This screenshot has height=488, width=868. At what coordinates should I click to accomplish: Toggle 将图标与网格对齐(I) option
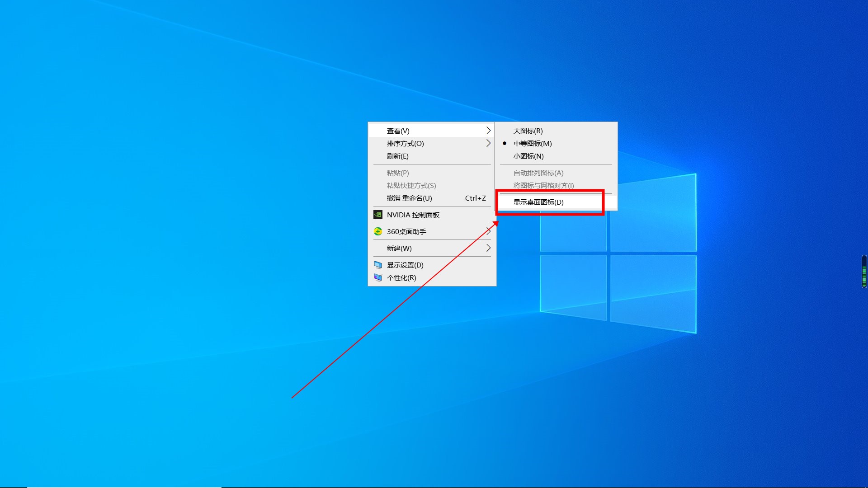(543, 185)
